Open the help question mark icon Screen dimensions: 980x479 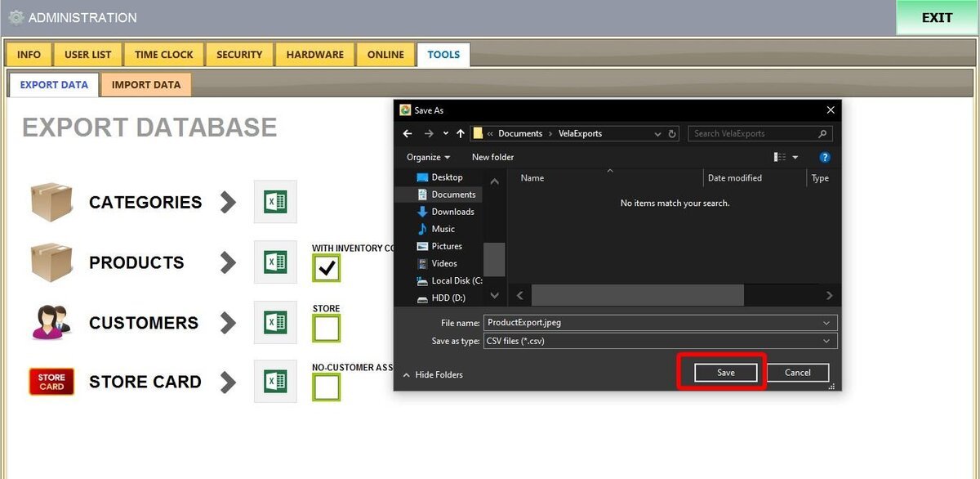coord(825,157)
